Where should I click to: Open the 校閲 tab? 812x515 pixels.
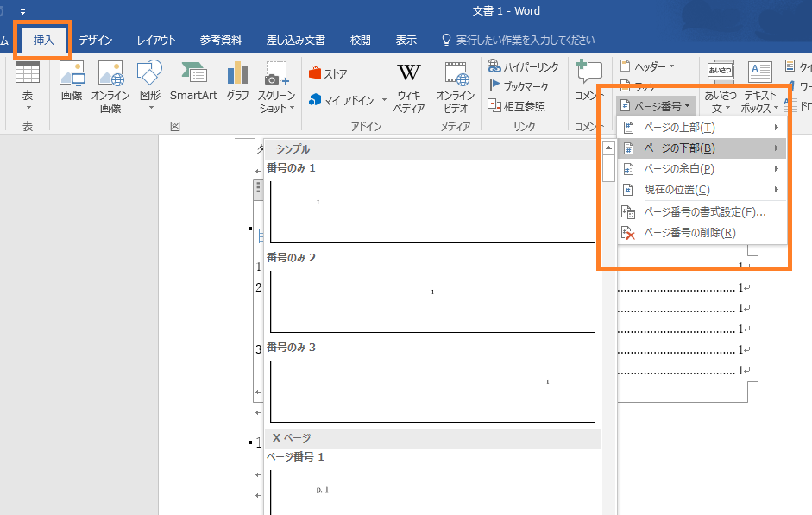(361, 40)
